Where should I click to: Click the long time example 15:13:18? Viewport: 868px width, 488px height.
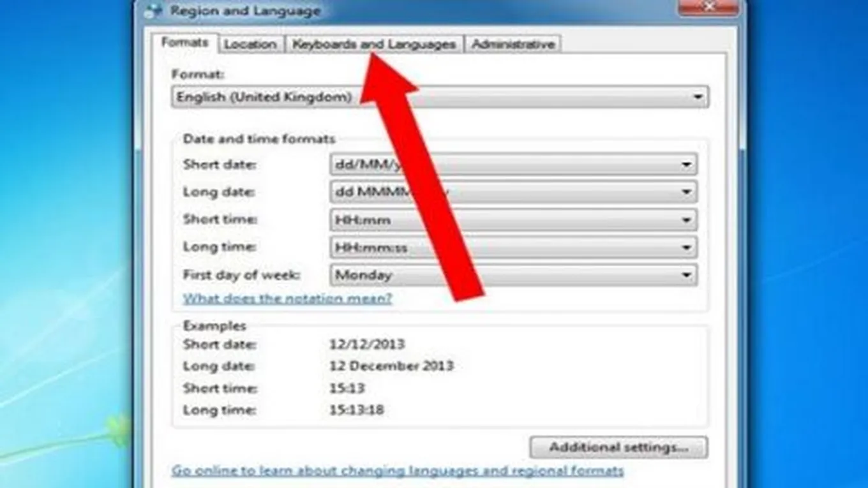(x=356, y=410)
